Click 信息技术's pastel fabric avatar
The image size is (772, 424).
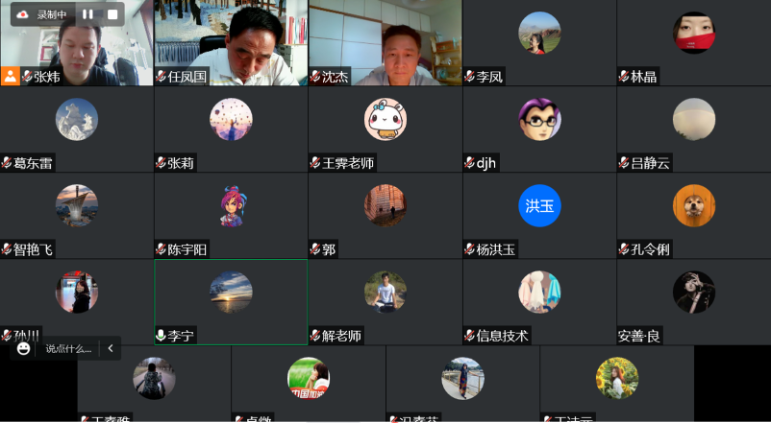point(540,292)
